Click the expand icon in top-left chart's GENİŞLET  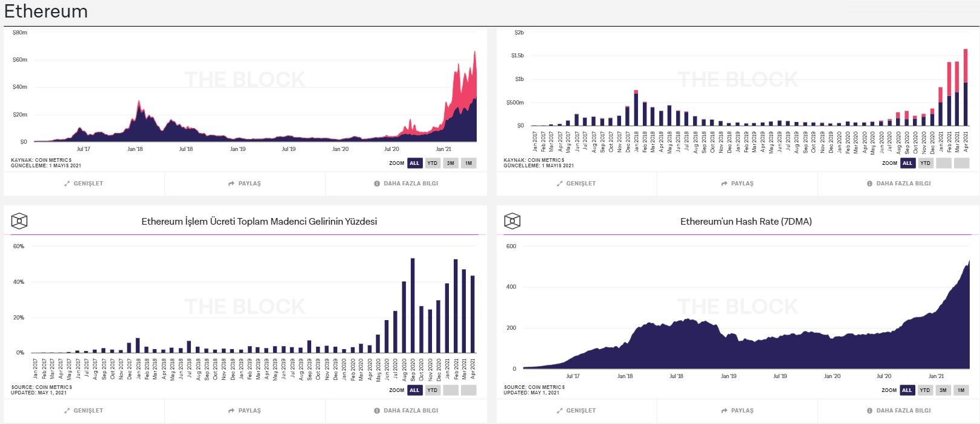coord(67,184)
